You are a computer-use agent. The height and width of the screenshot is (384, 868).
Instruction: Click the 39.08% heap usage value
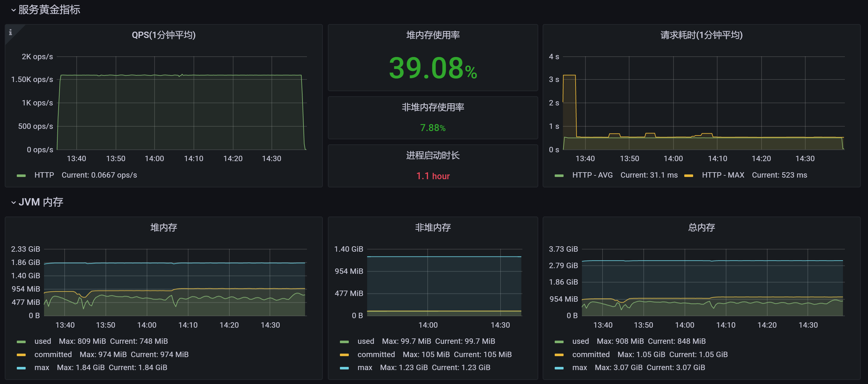(x=433, y=68)
